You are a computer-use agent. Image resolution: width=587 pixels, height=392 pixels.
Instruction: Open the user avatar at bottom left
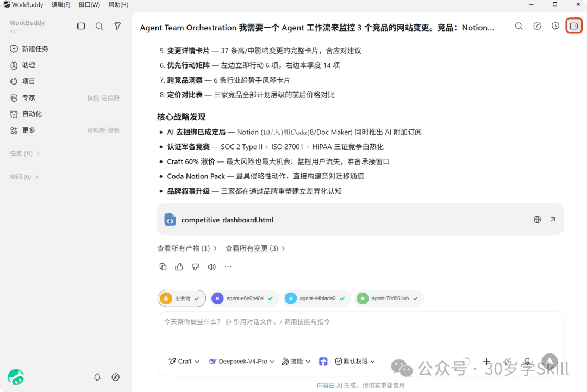tap(16, 377)
